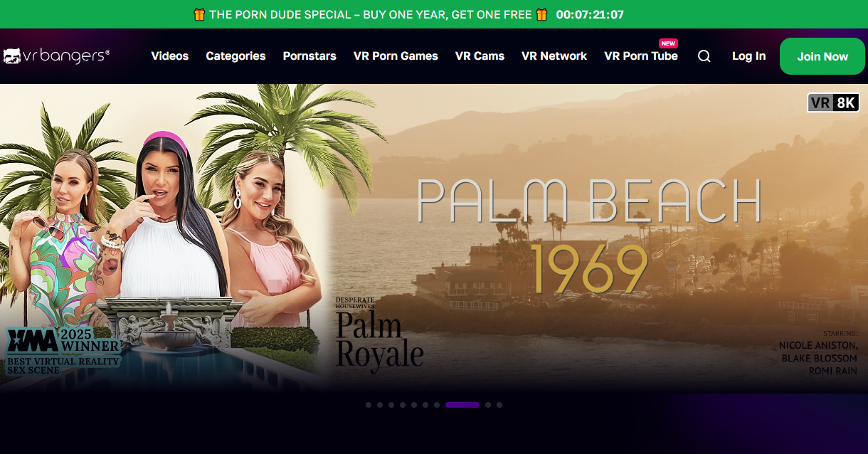Click the VR 8K badge on banner
The image size is (868, 454).
(x=834, y=103)
